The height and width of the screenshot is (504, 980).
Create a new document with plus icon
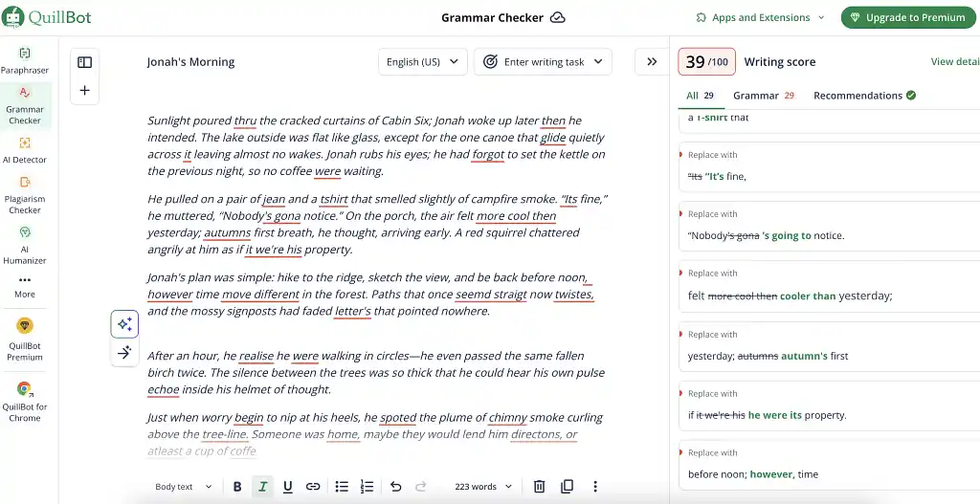point(84,90)
